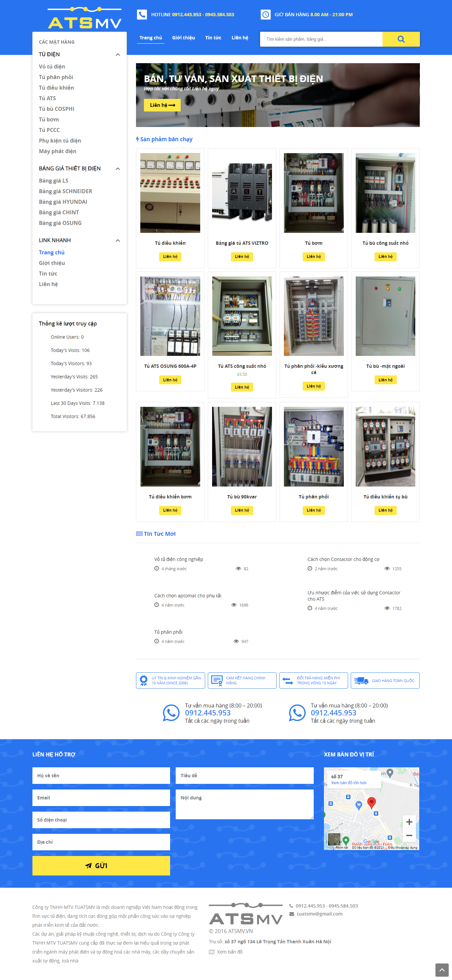Click Xem bản đồ lớn hơn map link

pos(348,783)
